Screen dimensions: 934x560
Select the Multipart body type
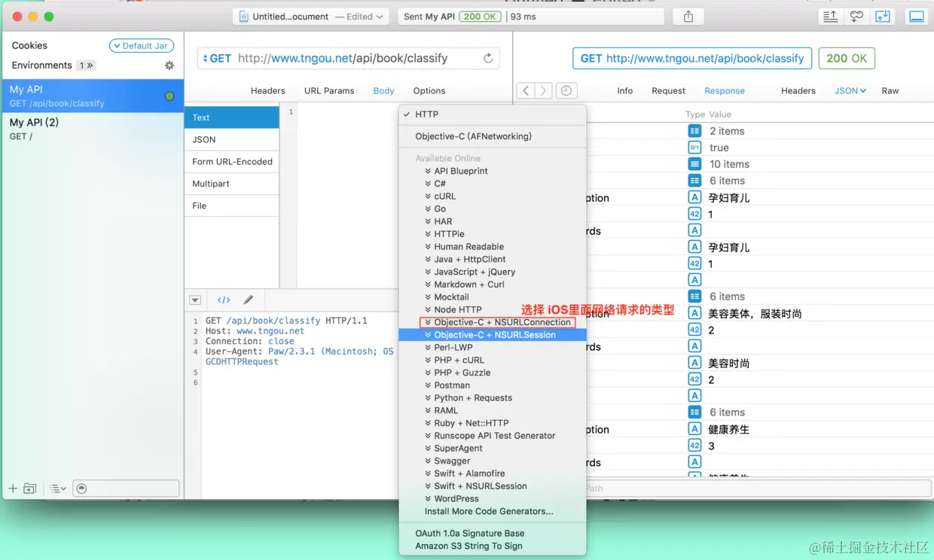[x=232, y=183]
